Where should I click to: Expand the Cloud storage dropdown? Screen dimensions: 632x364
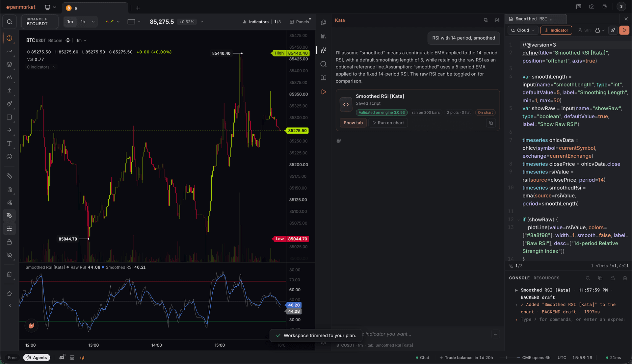pyautogui.click(x=523, y=30)
